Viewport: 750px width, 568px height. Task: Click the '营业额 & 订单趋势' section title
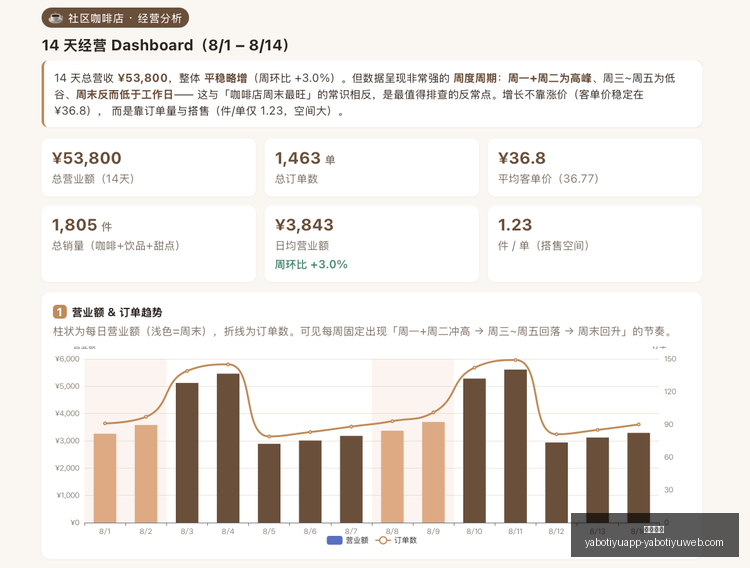point(117,312)
